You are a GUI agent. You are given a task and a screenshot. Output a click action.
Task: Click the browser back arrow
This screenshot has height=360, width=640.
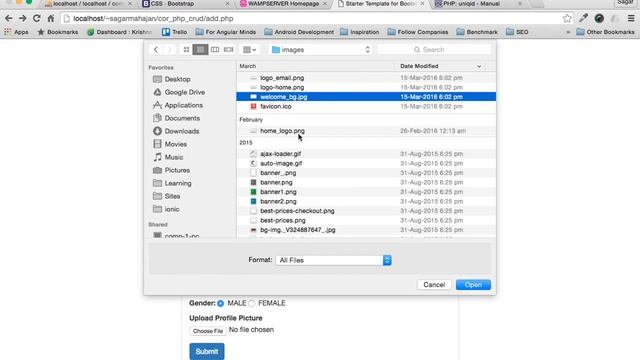tap(9, 18)
